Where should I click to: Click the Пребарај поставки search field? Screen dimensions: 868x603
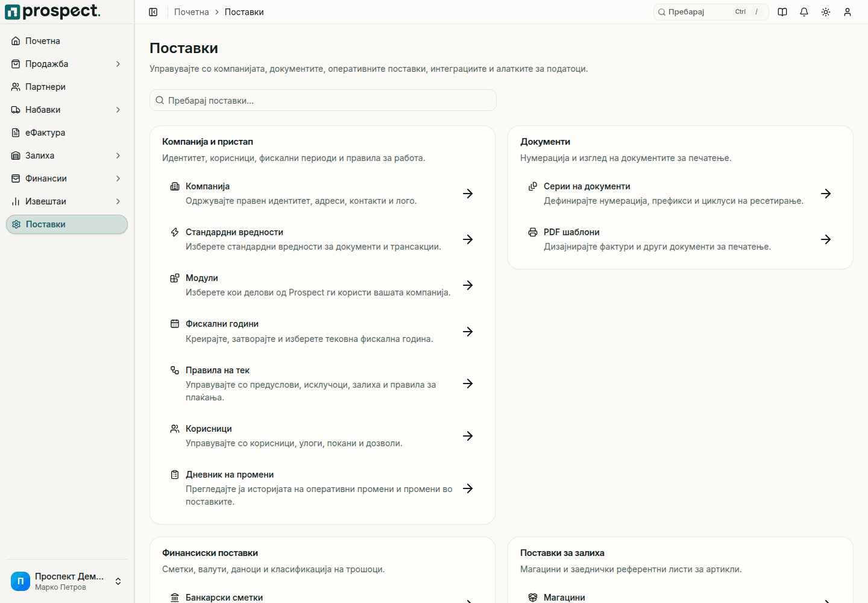pyautogui.click(x=323, y=100)
